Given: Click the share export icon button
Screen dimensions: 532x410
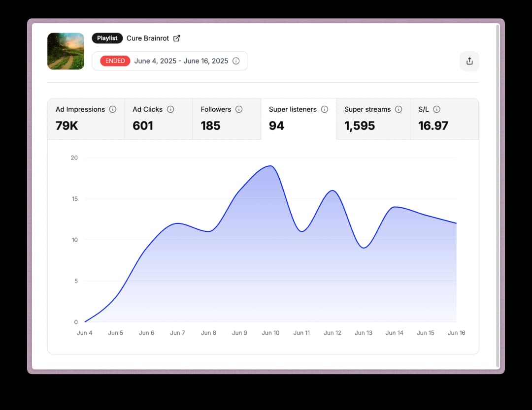Looking at the screenshot, I should click(x=469, y=61).
